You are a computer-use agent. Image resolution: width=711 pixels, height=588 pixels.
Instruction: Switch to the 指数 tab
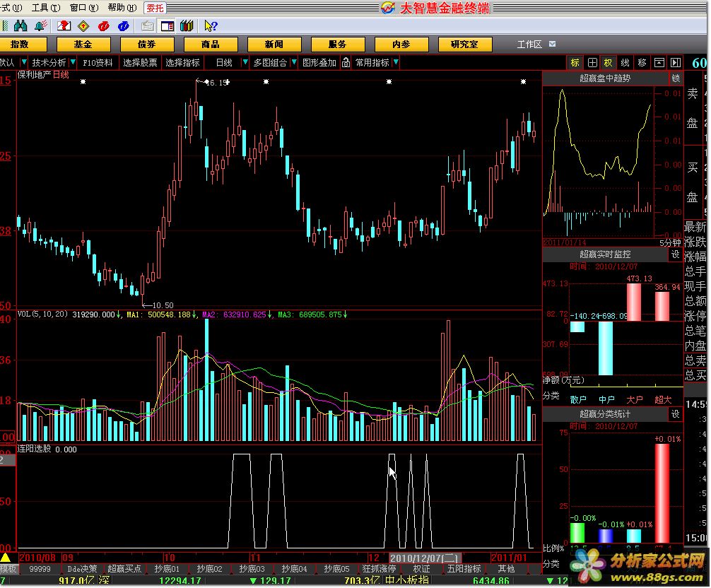(x=20, y=45)
